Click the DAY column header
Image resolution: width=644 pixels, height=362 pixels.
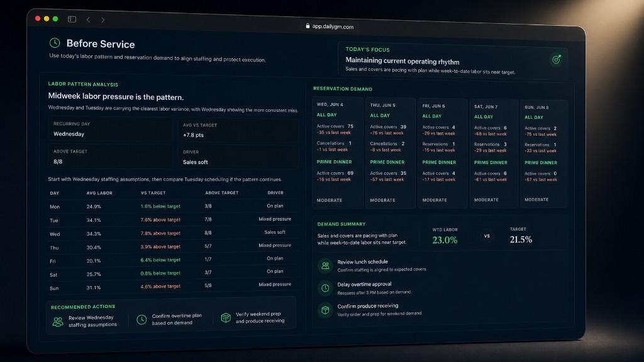(x=55, y=193)
